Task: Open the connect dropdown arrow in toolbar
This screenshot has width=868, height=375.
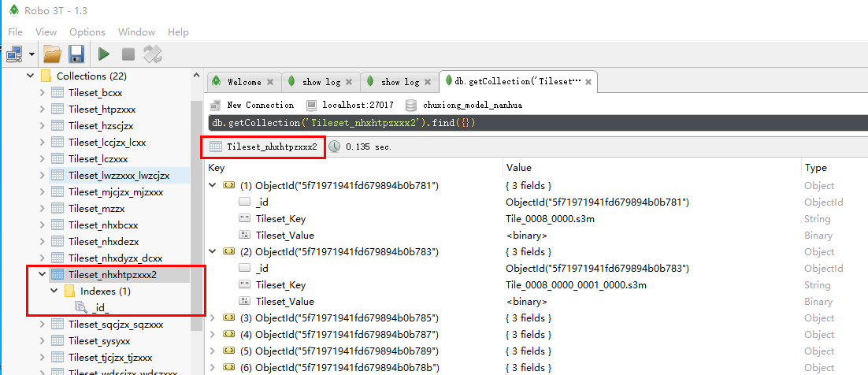Action: click(32, 54)
